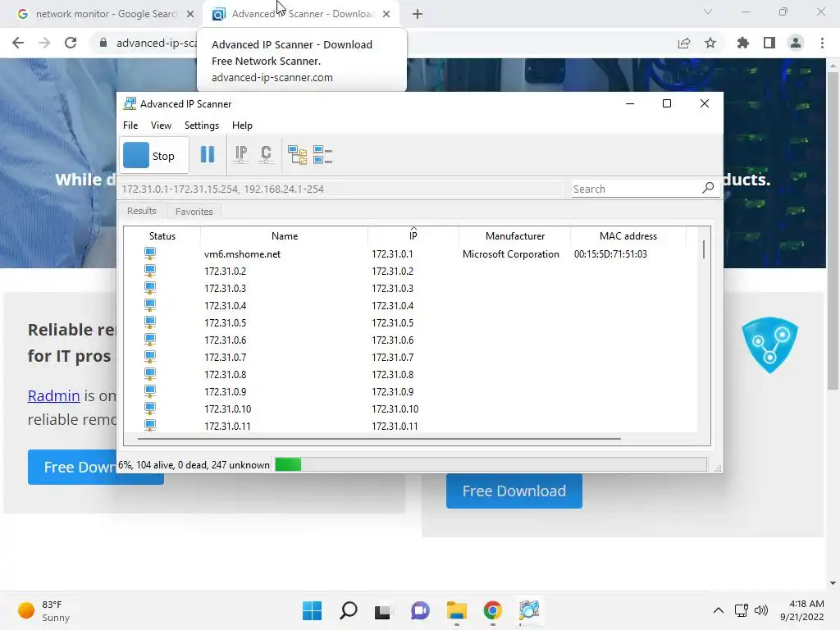The height and width of the screenshot is (630, 840).
Task: Click the scan status text "104 alive"
Action: tap(154, 465)
